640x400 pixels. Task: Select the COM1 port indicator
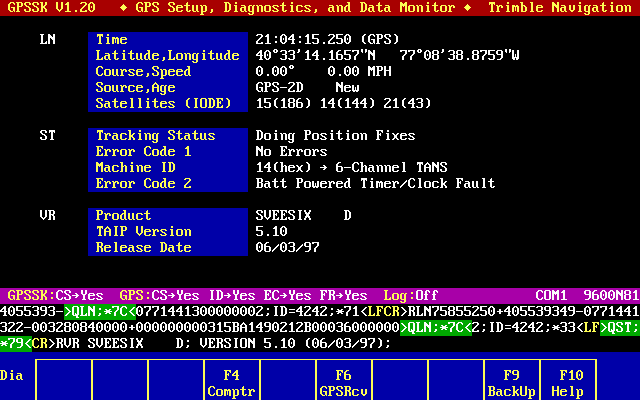551,296
